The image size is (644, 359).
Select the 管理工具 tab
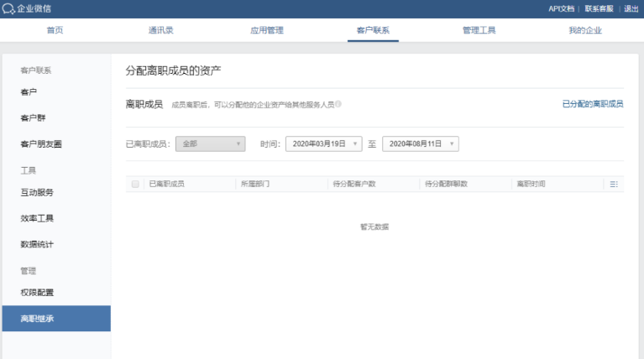(x=479, y=30)
